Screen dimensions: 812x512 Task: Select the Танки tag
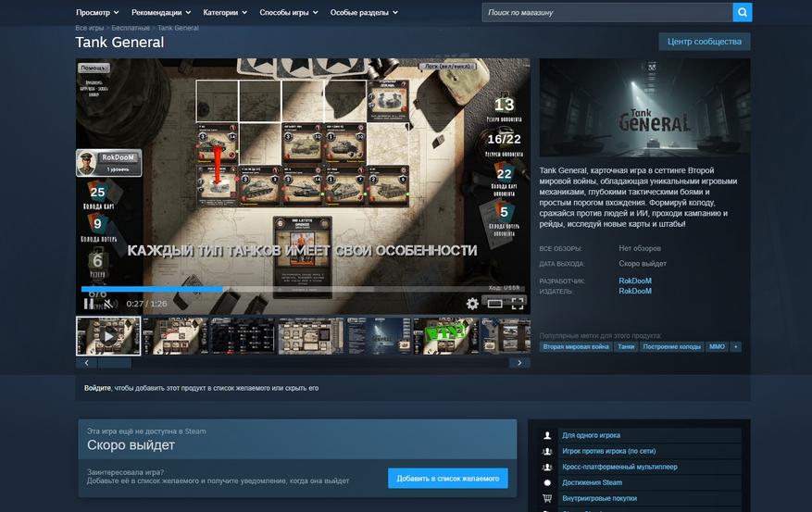tap(626, 347)
